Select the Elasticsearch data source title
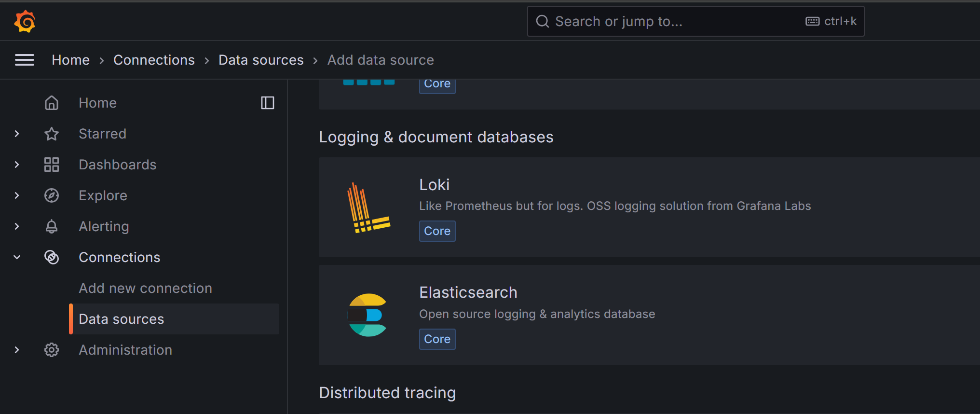Viewport: 980px width, 414px height. click(468, 292)
